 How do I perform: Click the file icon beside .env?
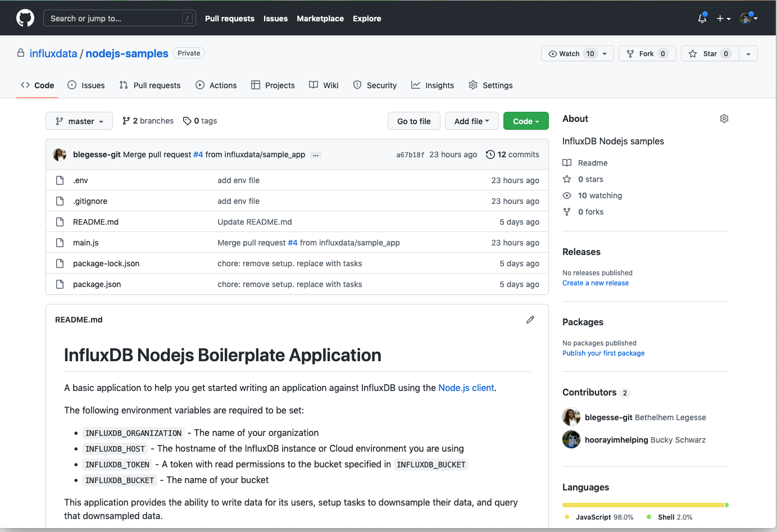tap(60, 180)
